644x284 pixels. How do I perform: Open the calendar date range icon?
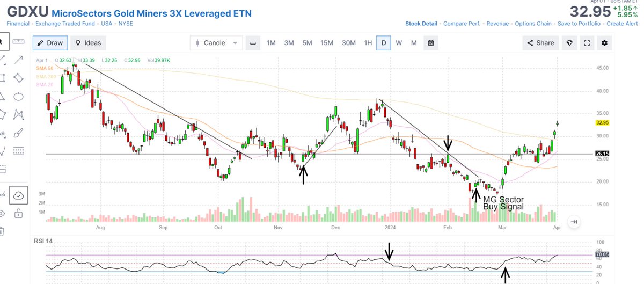[430, 43]
